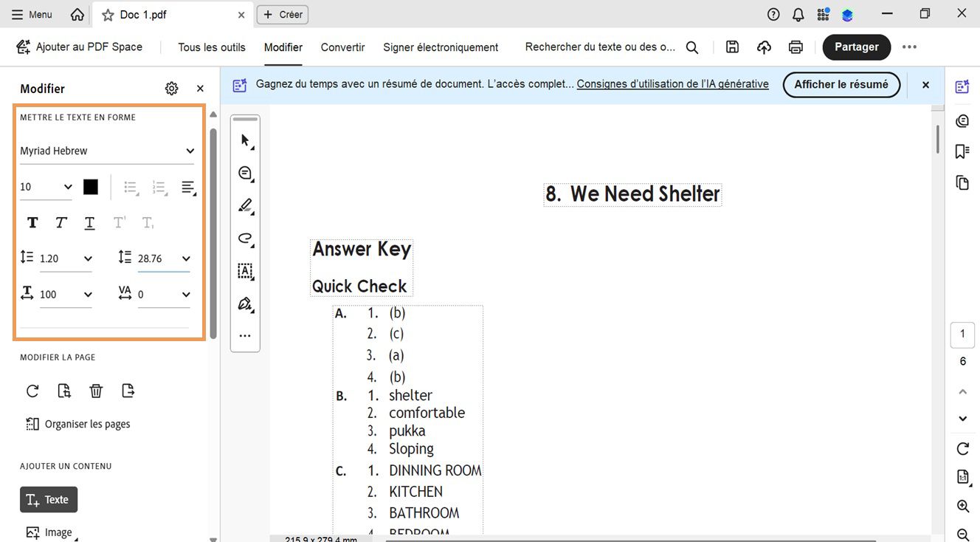The width and height of the screenshot is (980, 542).
Task: Select the highlighter tool in the vertical toolbar
Action: pos(245,205)
